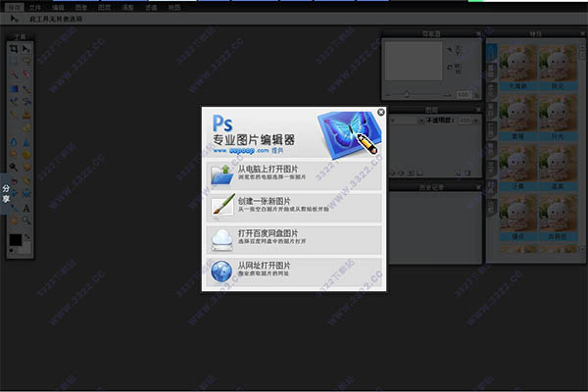The width and height of the screenshot is (588, 392).
Task: Close the history panel
Action: 478,187
